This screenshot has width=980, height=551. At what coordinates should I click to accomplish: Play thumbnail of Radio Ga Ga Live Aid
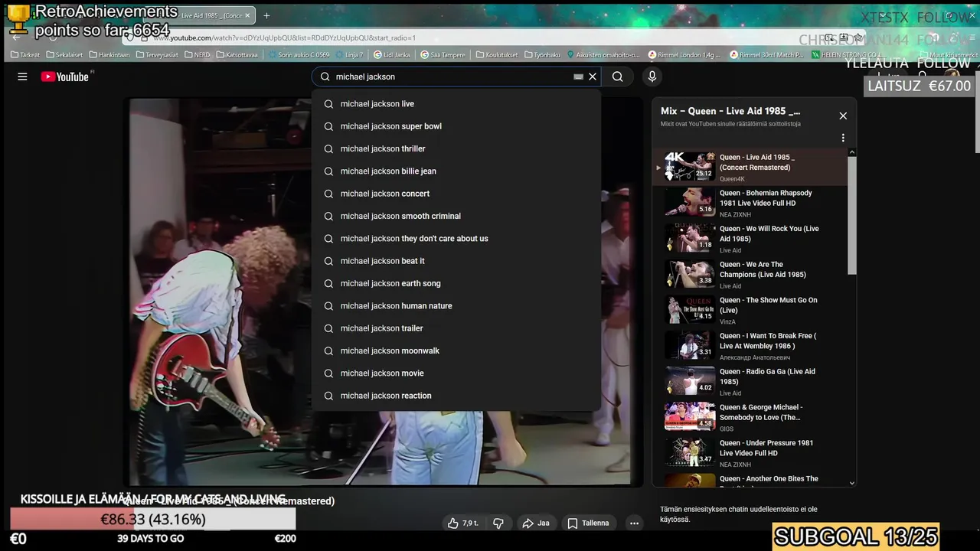[x=690, y=381]
